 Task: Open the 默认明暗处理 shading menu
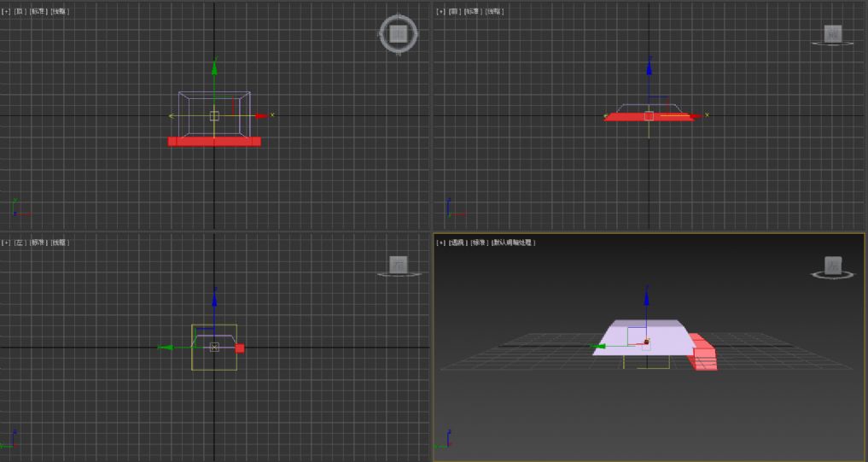(513, 243)
